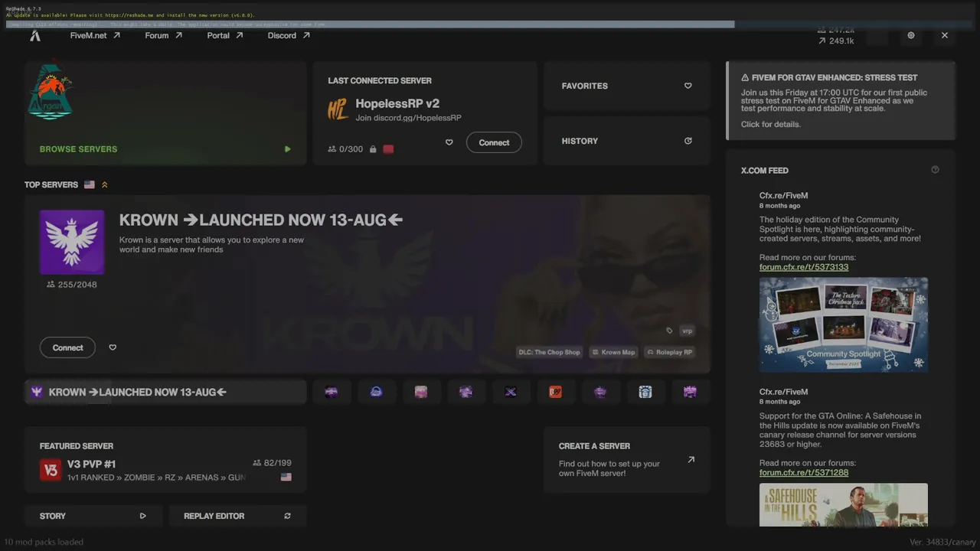Click the lock icon on HopelessRP v2
The width and height of the screenshot is (980, 551).
pyautogui.click(x=373, y=149)
